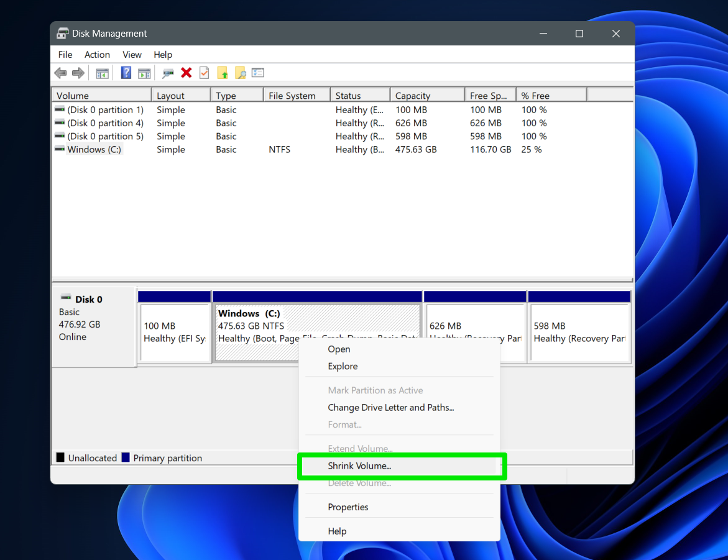Open Help via the blue question mark icon

click(126, 73)
